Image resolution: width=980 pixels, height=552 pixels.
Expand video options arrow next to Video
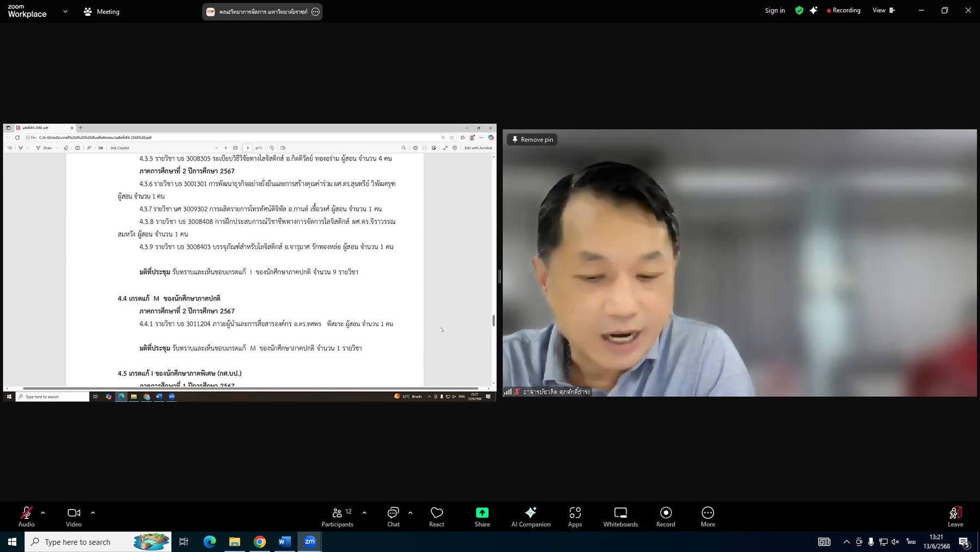click(93, 513)
